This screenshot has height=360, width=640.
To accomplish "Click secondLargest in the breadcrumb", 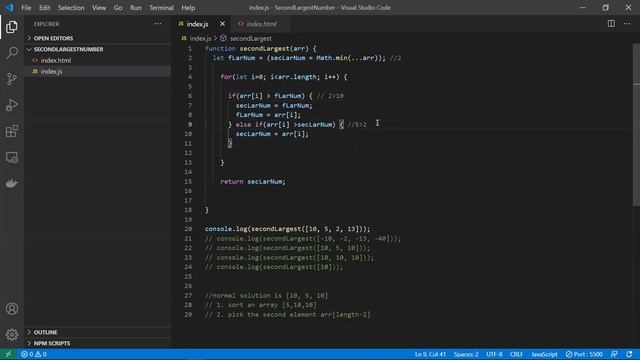I will (251, 38).
